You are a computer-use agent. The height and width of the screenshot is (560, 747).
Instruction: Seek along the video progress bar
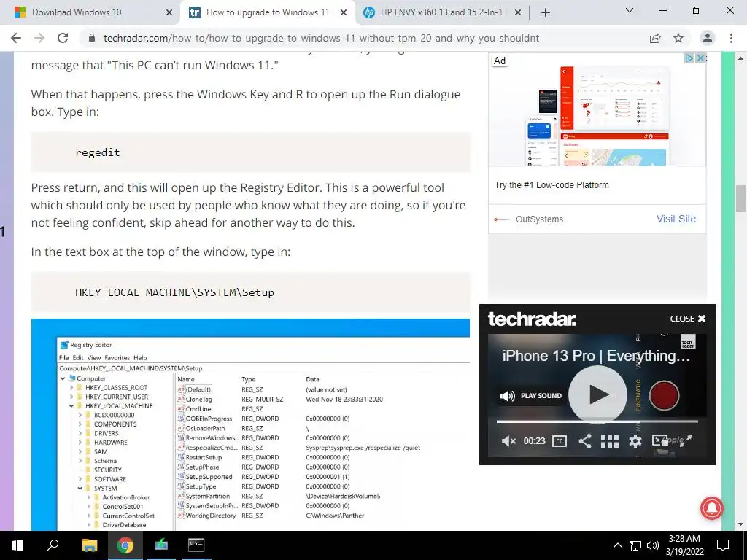point(597,421)
